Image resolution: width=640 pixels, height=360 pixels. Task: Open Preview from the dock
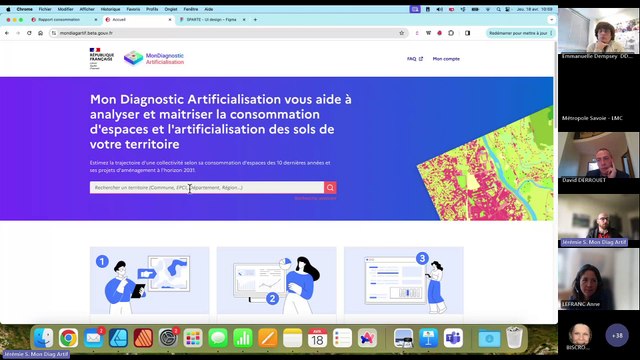[x=403, y=338]
